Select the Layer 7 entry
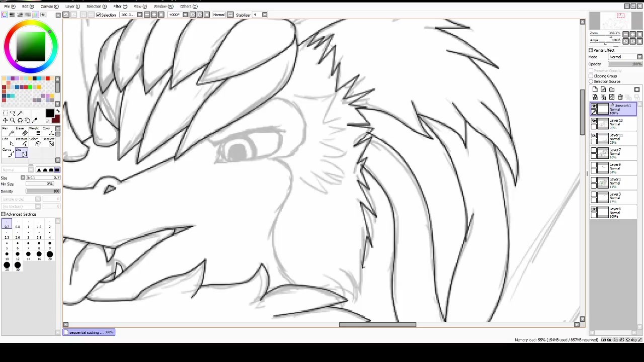The width and height of the screenshot is (644, 362). tap(616, 153)
